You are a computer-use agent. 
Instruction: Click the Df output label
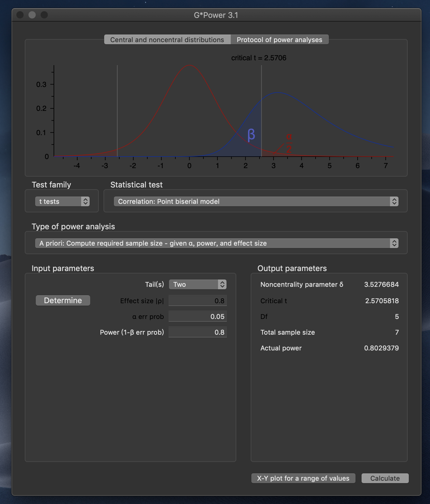[x=264, y=317]
